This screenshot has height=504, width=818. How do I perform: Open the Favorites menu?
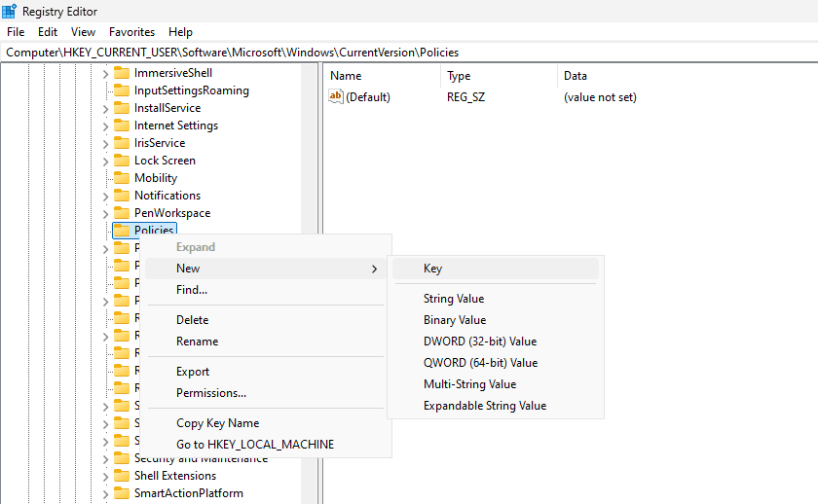[131, 32]
